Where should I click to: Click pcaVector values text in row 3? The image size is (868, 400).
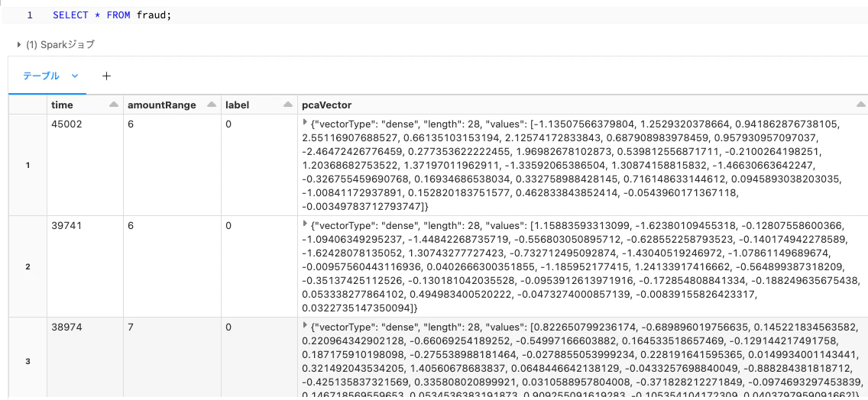(x=582, y=360)
